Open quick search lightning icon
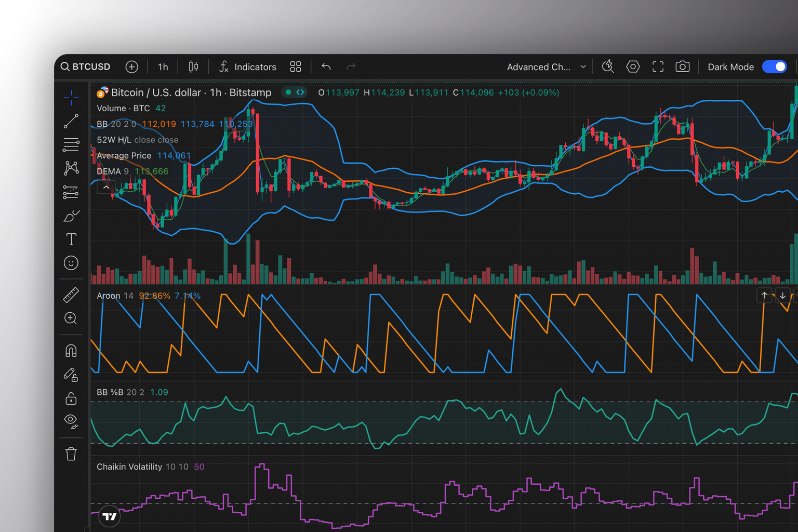This screenshot has height=532, width=798. 608,66
